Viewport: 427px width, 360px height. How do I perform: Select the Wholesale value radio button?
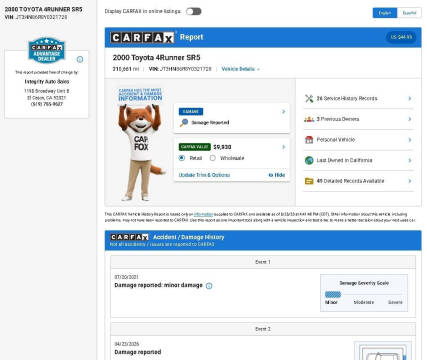click(x=213, y=158)
